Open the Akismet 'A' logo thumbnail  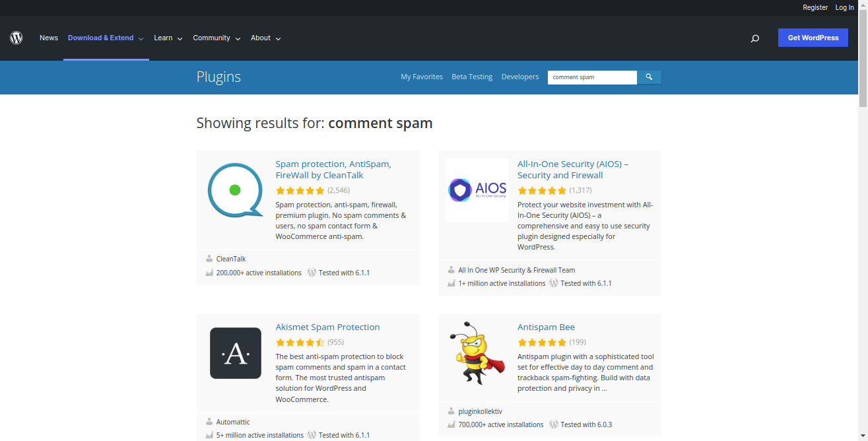tap(236, 353)
